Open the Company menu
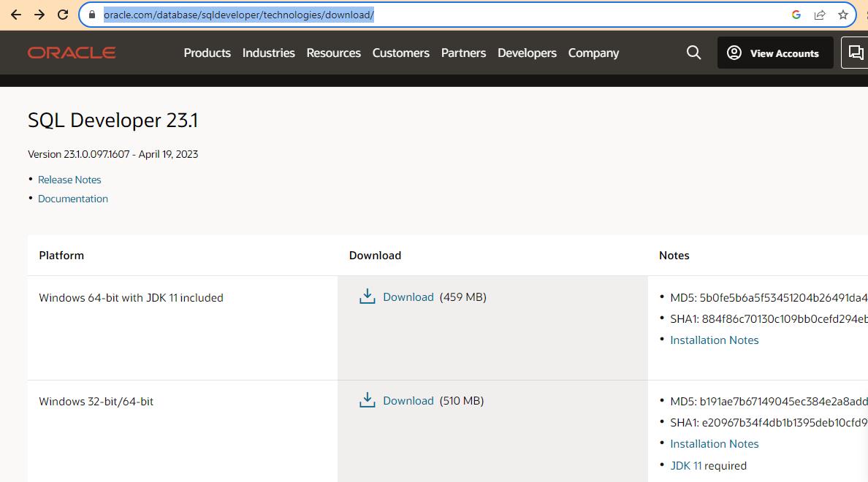This screenshot has width=868, height=482. pos(593,53)
